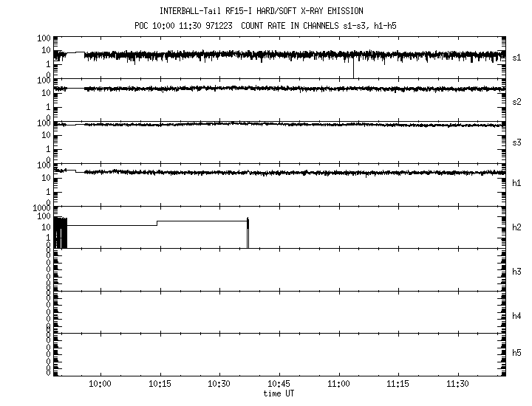Viewport: 532px width, 406px height.
Task: Click the s1 dropout spike near 11:00
Action: [353, 68]
